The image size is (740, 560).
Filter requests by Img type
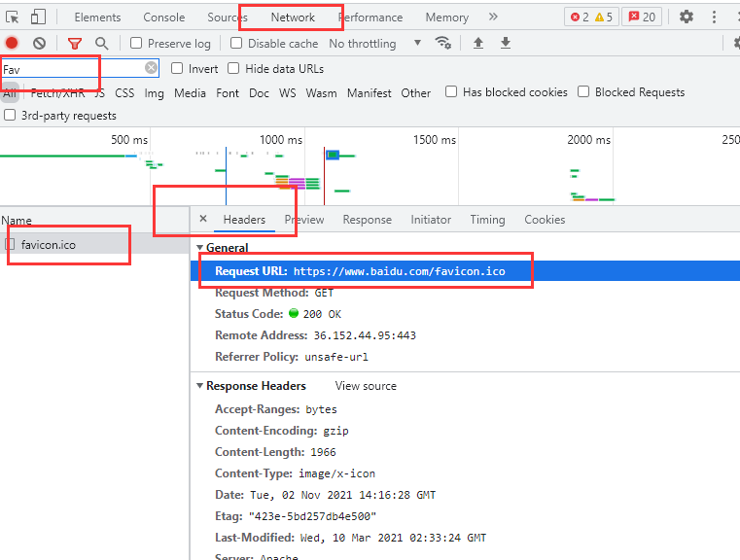(154, 93)
